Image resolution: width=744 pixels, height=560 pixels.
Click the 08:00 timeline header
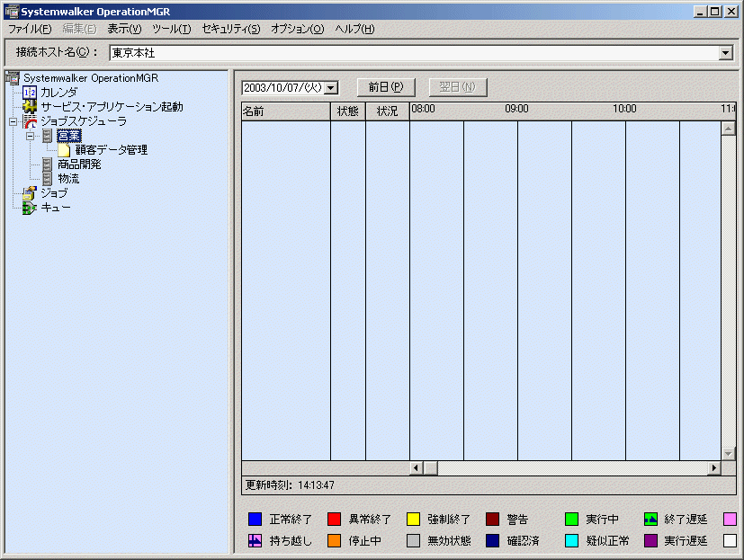coord(423,109)
